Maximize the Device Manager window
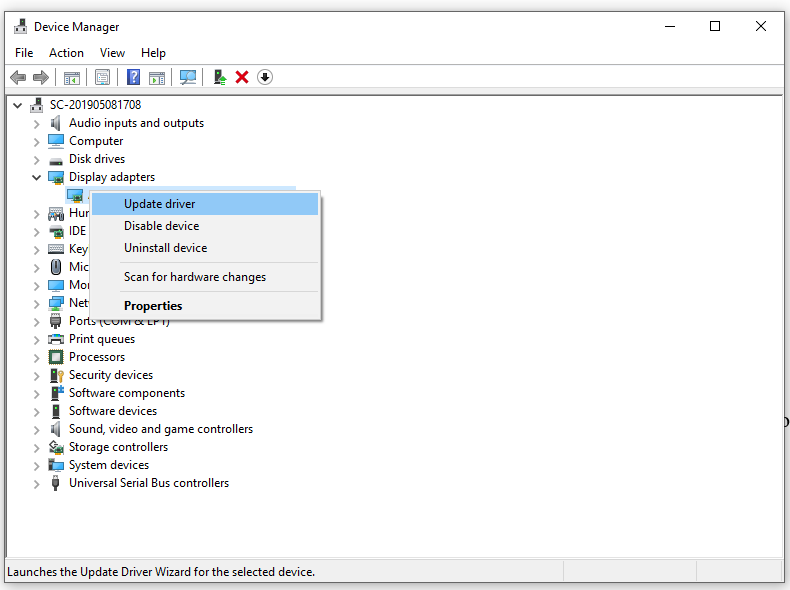Screen dimensions: 790x590 point(715,26)
